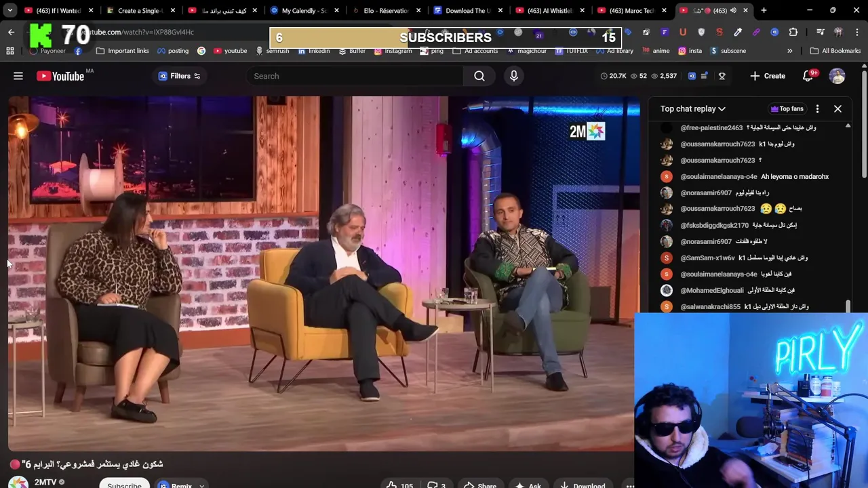
Task: Expand the bookmarks overflow chevron
Action: click(789, 51)
